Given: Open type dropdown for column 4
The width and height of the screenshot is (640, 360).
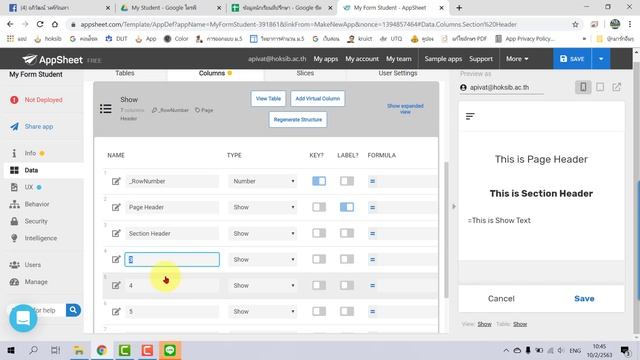Looking at the screenshot, I should click(263, 285).
